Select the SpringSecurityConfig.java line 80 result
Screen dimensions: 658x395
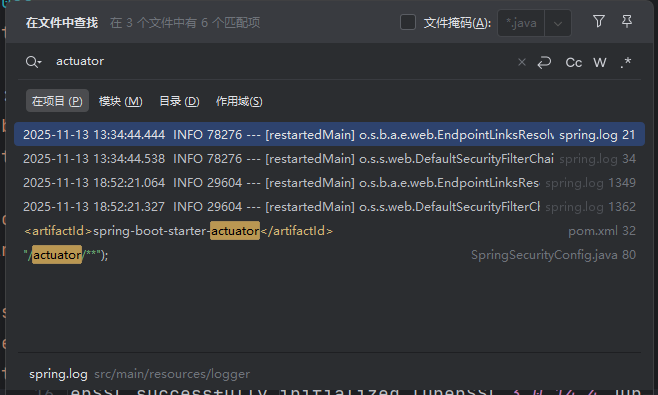coord(329,254)
